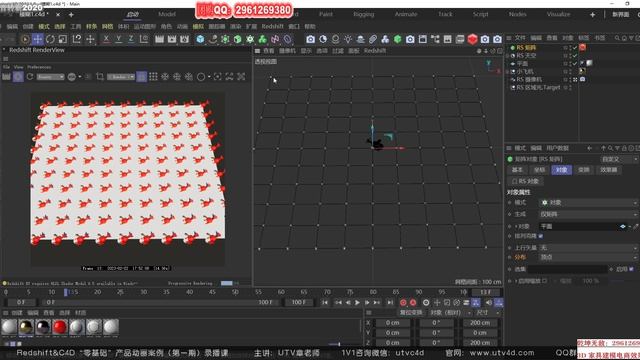This screenshot has width=640, height=360.
Task: Click the large red Redshift cube icon
Action: 472,39
